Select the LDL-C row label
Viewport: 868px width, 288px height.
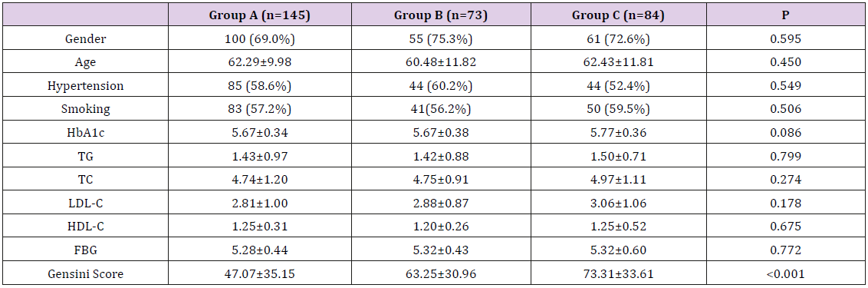click(85, 204)
